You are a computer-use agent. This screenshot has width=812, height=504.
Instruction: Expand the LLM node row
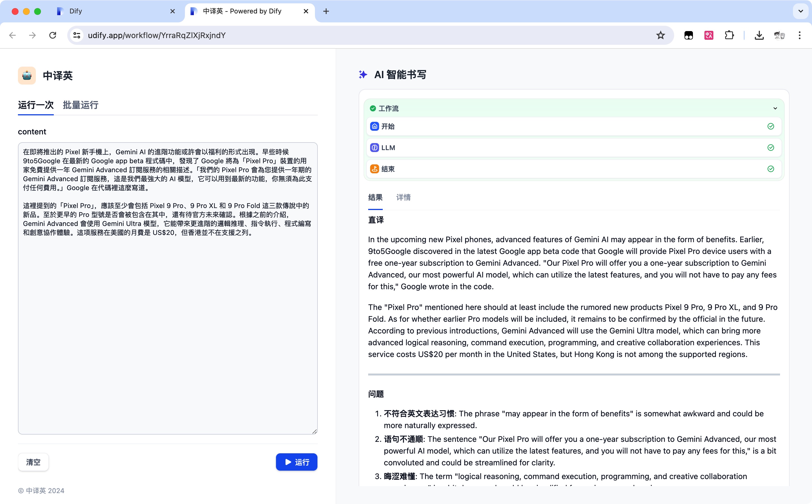click(574, 148)
